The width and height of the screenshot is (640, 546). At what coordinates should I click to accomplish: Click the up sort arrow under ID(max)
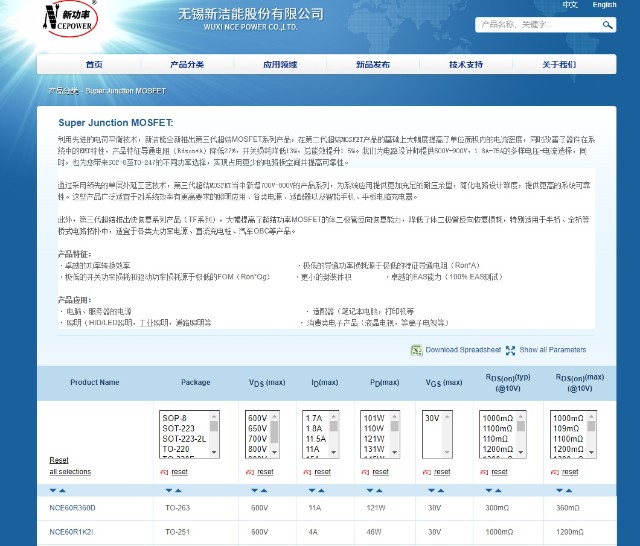point(321,490)
